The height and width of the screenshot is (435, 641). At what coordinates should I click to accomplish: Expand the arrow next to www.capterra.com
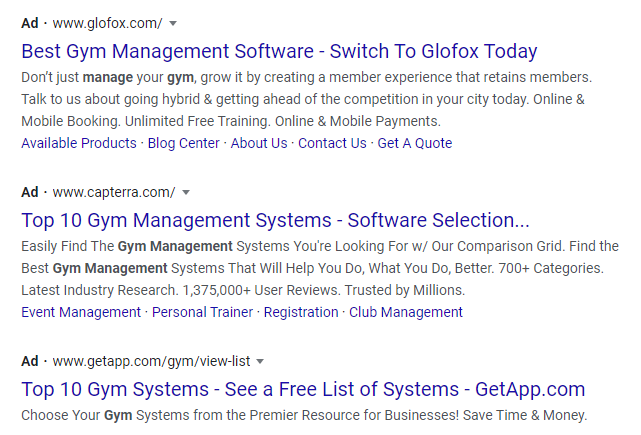186,192
